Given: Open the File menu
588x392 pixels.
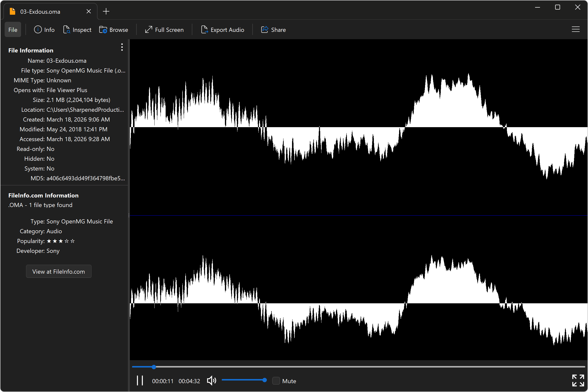Looking at the screenshot, I should point(13,30).
